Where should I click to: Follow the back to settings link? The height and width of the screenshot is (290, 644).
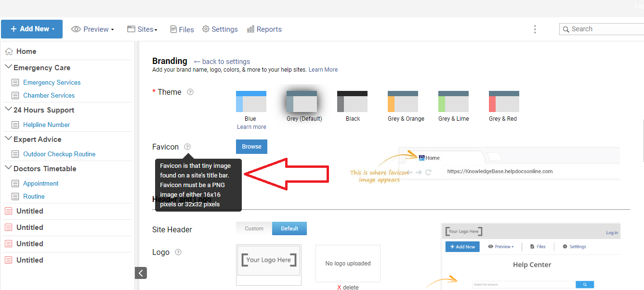point(222,62)
